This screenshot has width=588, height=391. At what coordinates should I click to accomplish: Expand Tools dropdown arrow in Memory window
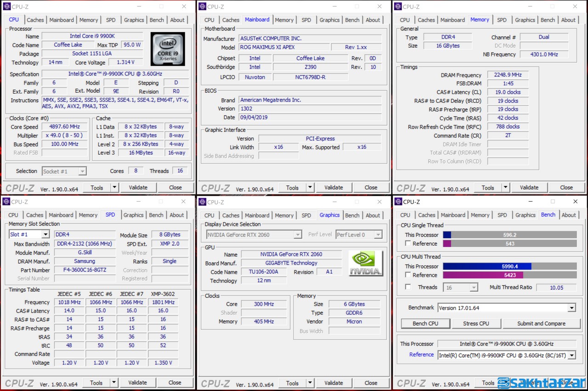coord(506,187)
